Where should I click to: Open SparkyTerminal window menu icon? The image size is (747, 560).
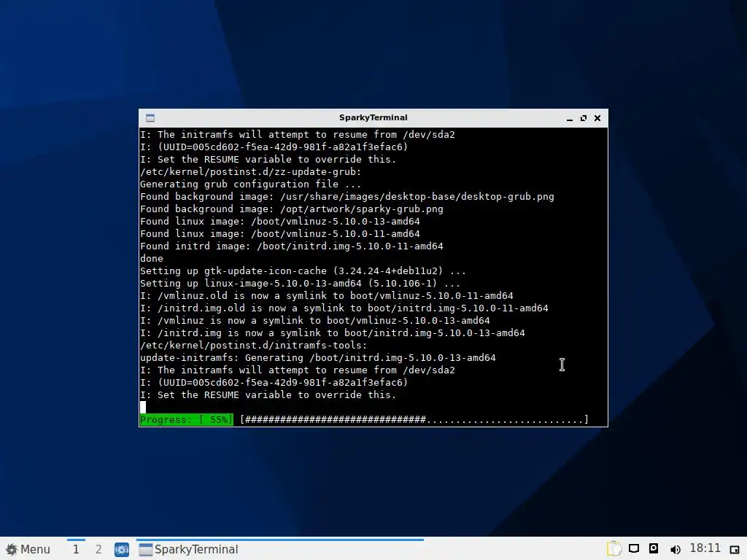pyautogui.click(x=150, y=118)
